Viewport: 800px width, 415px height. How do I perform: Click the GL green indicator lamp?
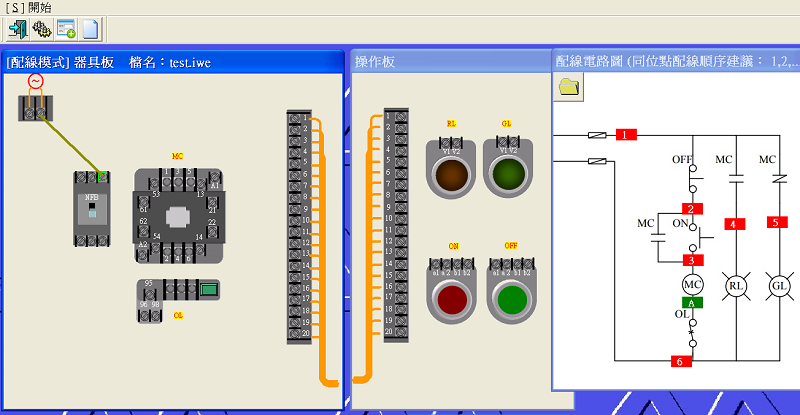pos(508,172)
